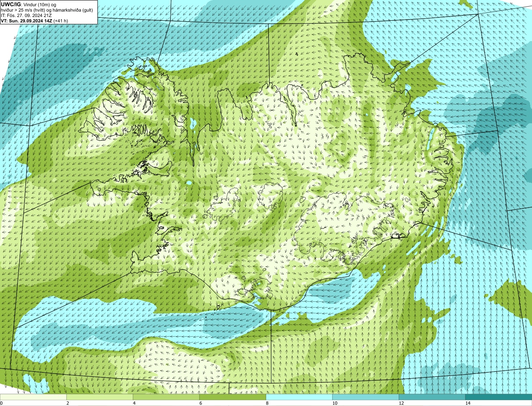Viewport: 532px width, 406px height.
Task: Click the 'UWC/IG: Vindur (10m) og' title line
Action: pos(29,4)
